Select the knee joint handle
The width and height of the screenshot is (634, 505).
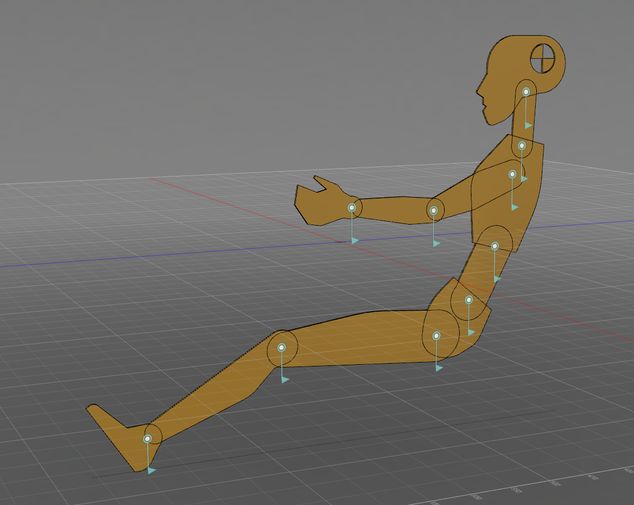point(282,348)
